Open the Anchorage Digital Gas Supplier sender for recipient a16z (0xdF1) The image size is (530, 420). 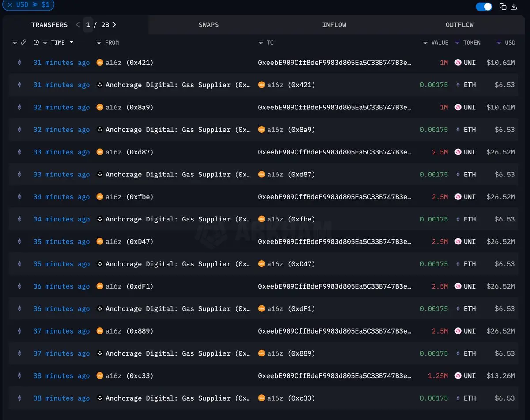pyautogui.click(x=178, y=309)
